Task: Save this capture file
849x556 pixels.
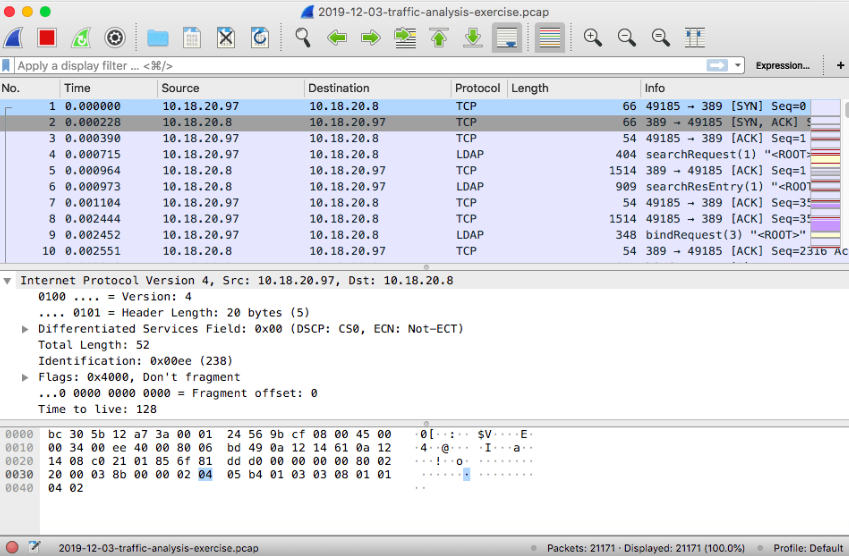Action: pyautogui.click(x=192, y=38)
